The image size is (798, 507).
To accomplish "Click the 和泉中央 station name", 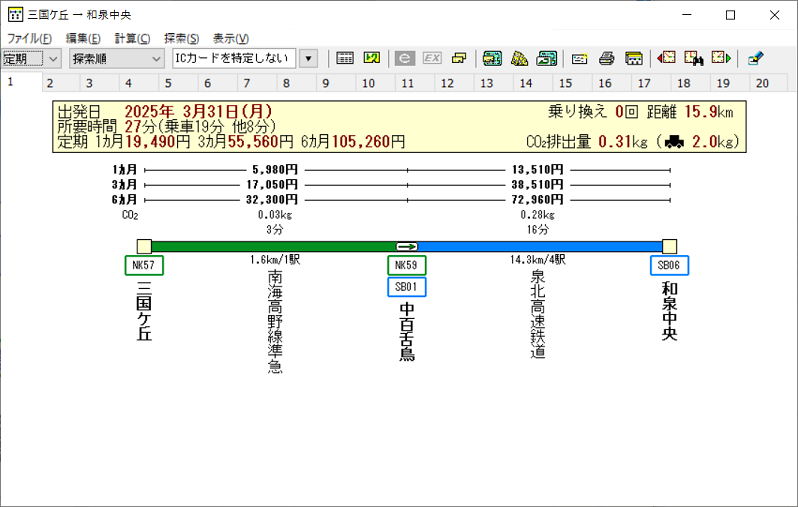I will point(669,311).
